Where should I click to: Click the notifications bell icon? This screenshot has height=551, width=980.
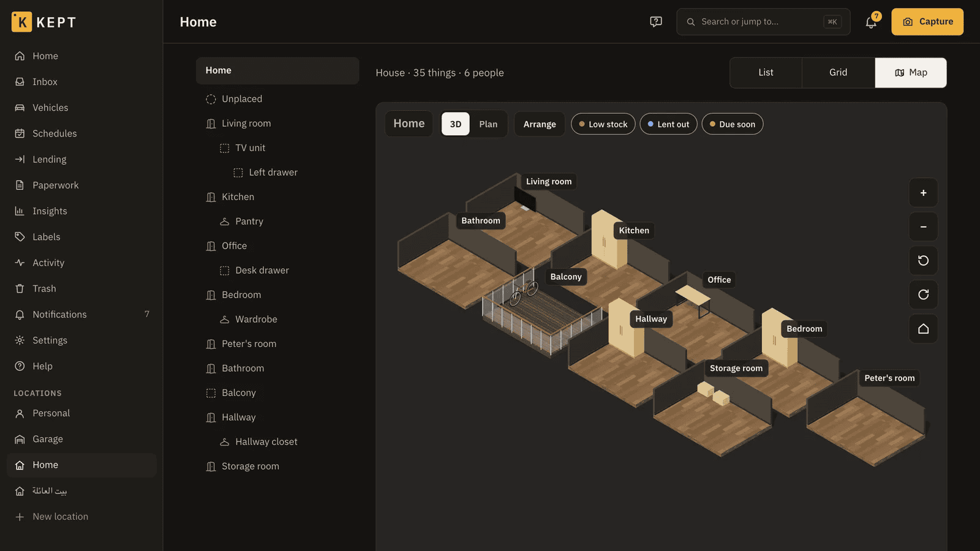coord(871,22)
